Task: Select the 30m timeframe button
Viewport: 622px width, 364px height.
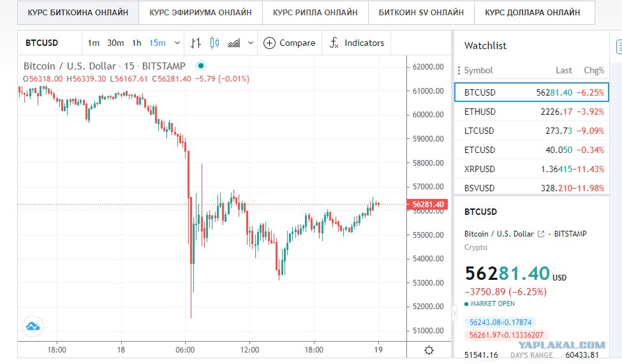Action: coord(115,43)
